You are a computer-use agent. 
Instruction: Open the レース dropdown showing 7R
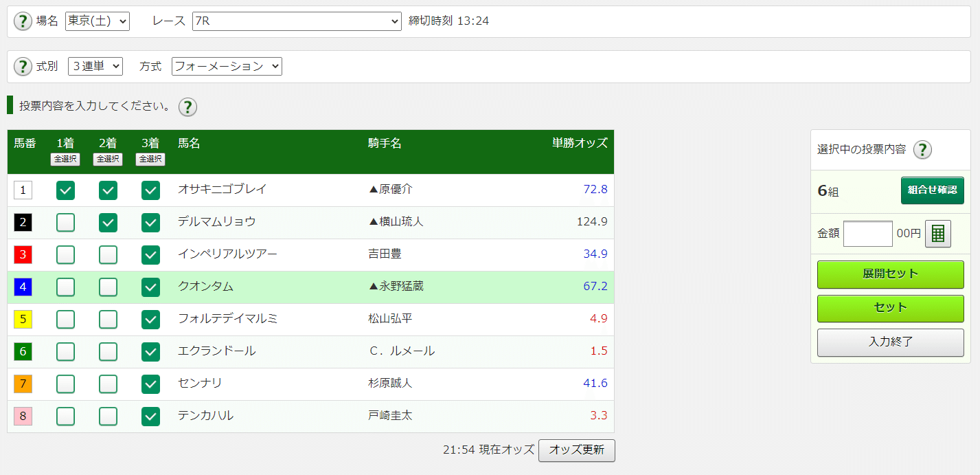297,21
